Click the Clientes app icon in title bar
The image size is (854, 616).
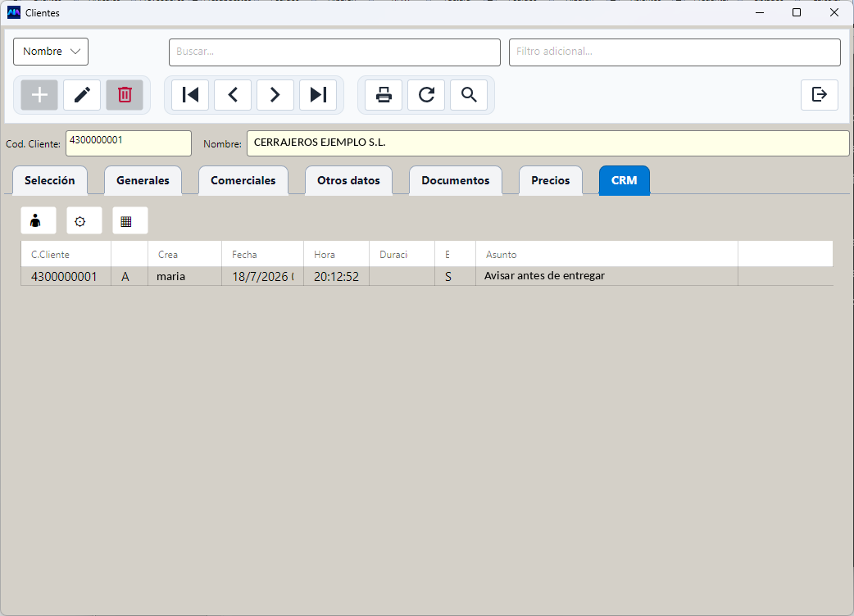(x=14, y=12)
